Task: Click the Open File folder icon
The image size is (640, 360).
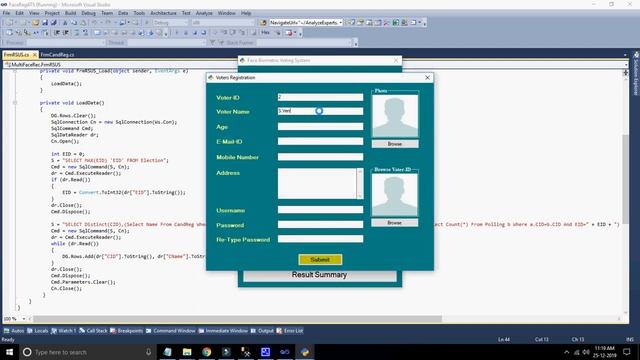Action: click(x=36, y=23)
